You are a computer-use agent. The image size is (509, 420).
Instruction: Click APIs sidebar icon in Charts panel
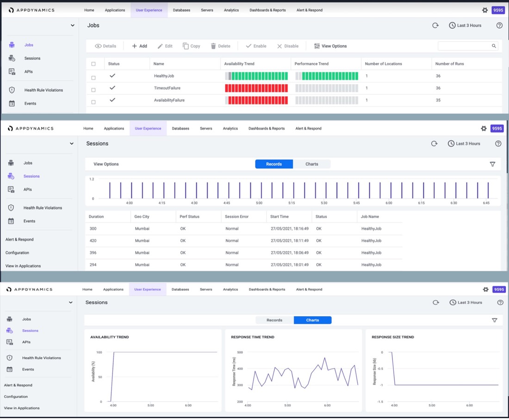point(10,342)
